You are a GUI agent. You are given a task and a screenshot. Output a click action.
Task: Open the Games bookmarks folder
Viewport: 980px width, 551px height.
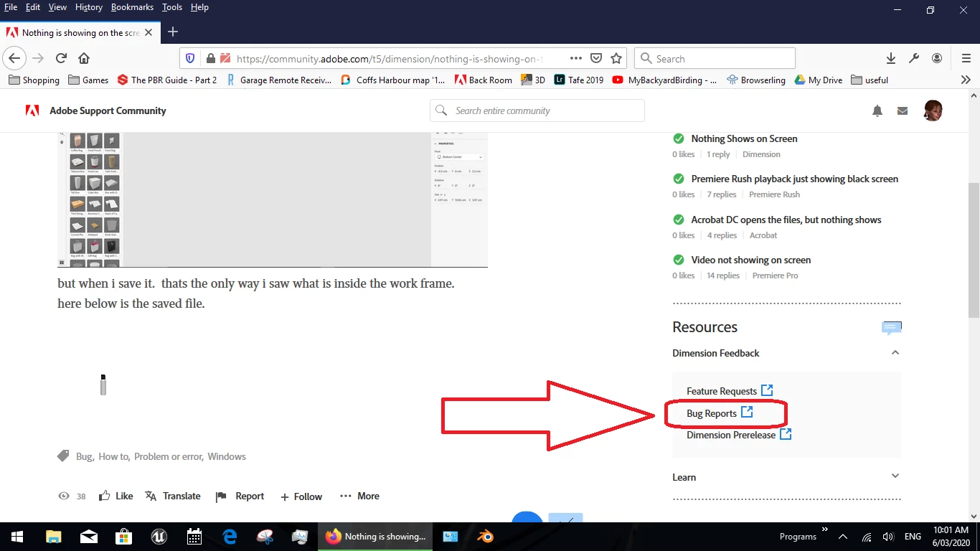coord(88,80)
